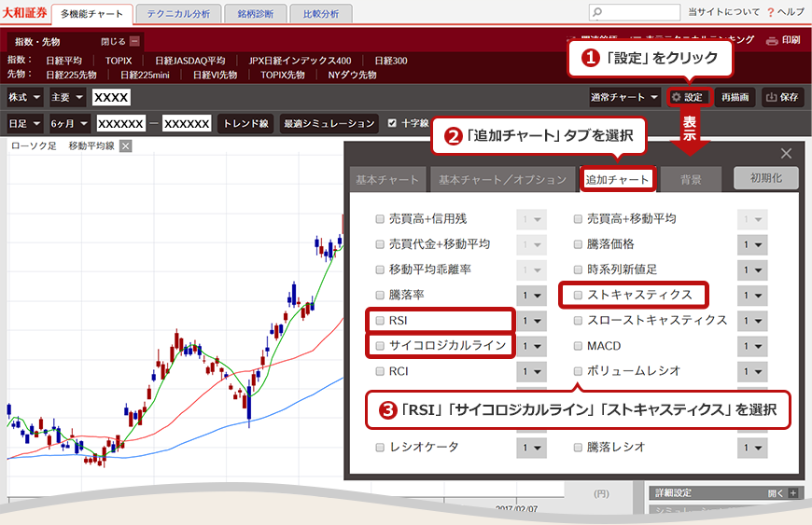The width and height of the screenshot is (812, 525).
Task: Click the トレンド線 button
Action: (x=245, y=124)
